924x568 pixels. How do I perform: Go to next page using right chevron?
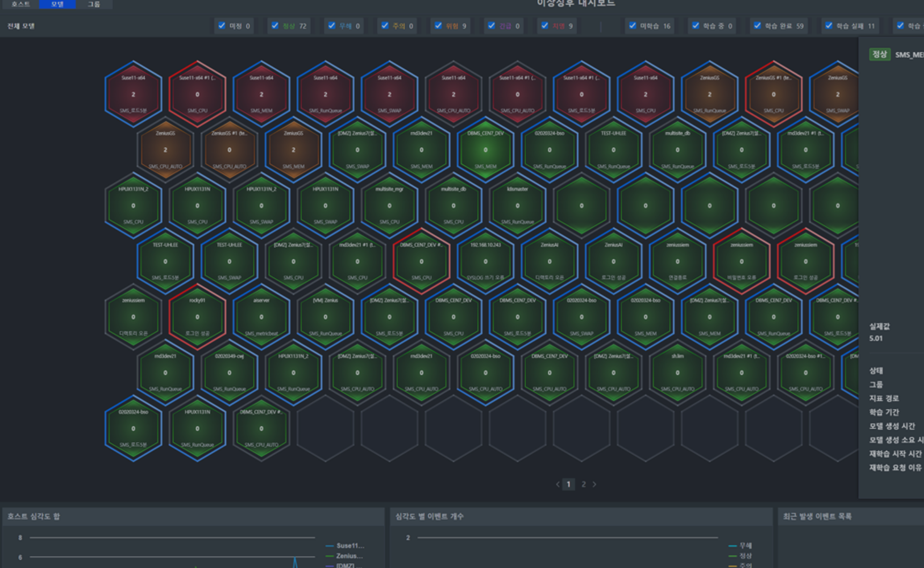point(595,484)
